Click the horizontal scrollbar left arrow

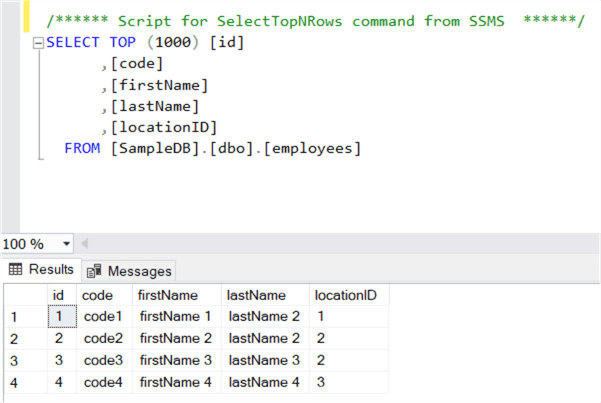point(85,244)
